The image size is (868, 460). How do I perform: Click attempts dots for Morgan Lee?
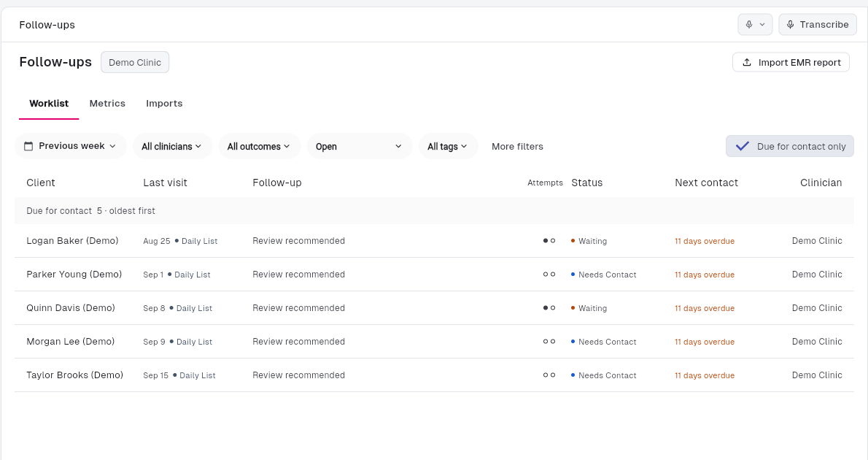coord(549,342)
